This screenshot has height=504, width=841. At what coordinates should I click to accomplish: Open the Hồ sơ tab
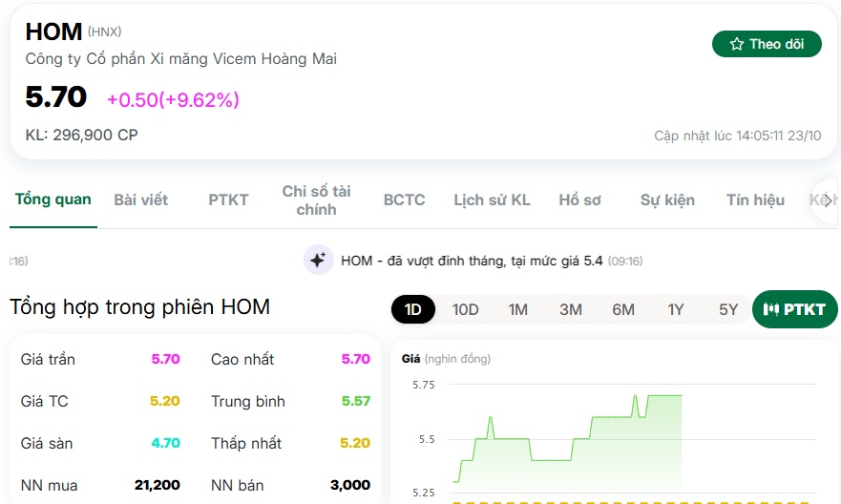click(579, 200)
